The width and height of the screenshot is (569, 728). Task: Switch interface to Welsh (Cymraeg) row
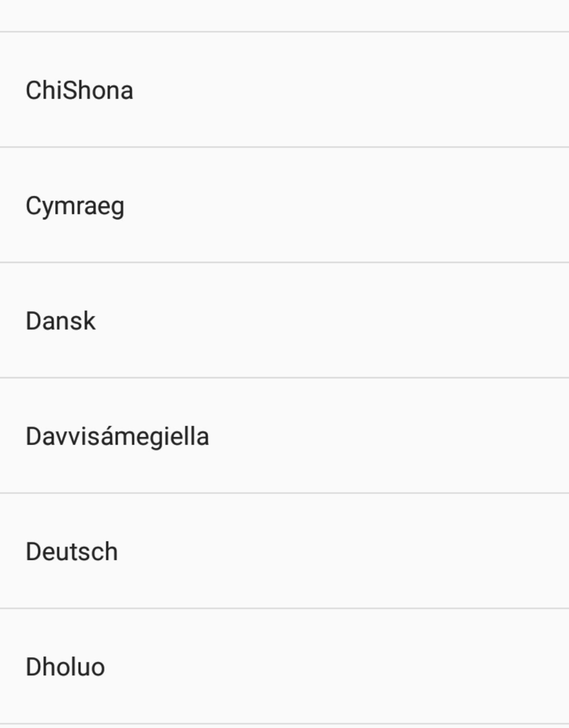(x=284, y=205)
